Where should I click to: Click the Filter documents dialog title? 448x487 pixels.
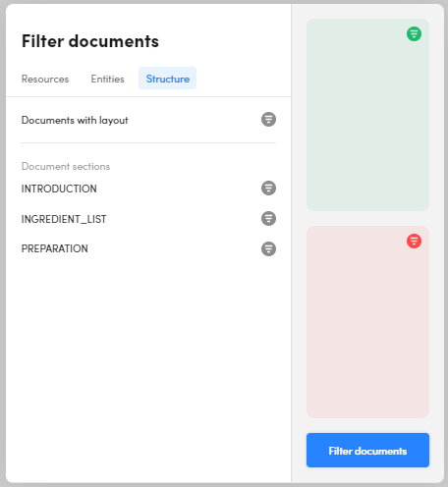point(90,41)
